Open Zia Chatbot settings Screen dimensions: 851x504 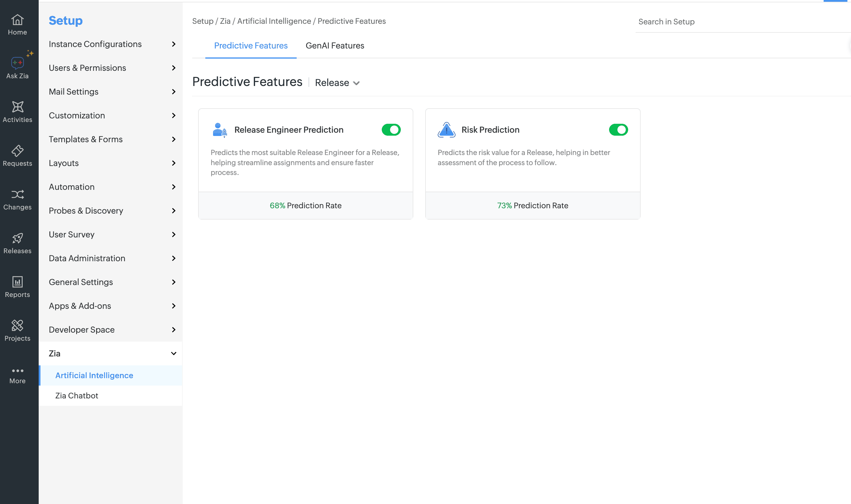(77, 395)
